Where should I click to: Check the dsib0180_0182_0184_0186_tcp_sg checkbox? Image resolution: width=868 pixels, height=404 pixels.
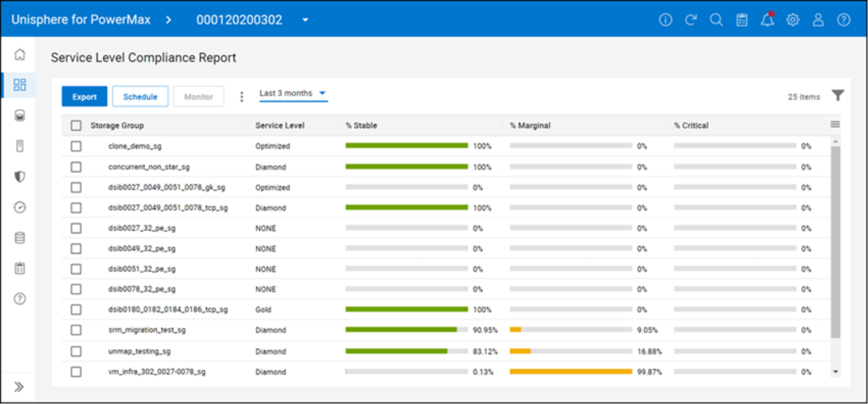click(76, 310)
